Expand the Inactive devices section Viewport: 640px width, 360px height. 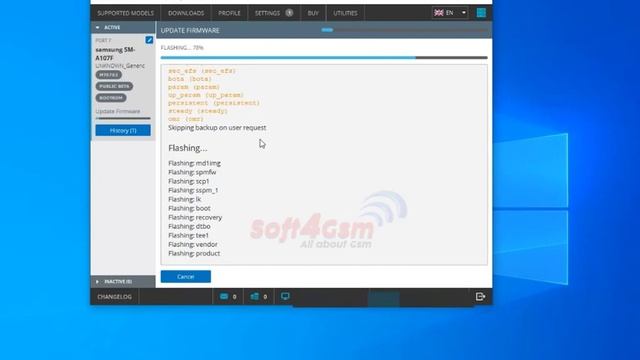(123, 282)
